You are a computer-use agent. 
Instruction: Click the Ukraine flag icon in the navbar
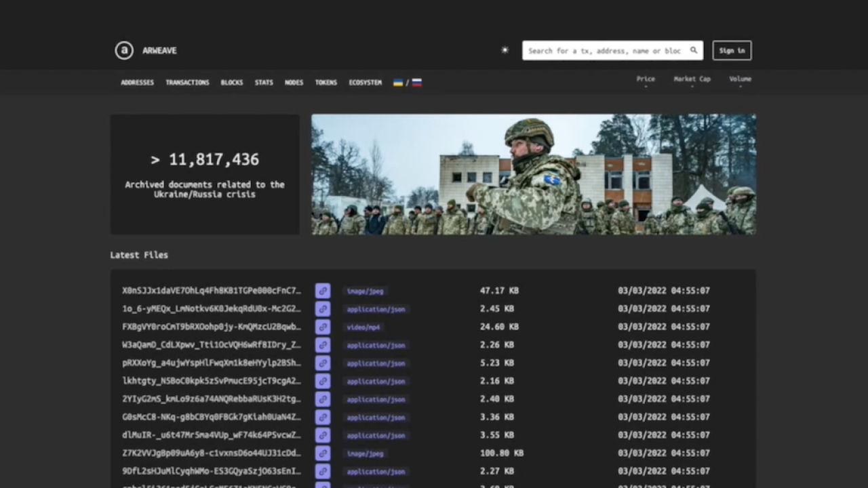click(x=398, y=83)
